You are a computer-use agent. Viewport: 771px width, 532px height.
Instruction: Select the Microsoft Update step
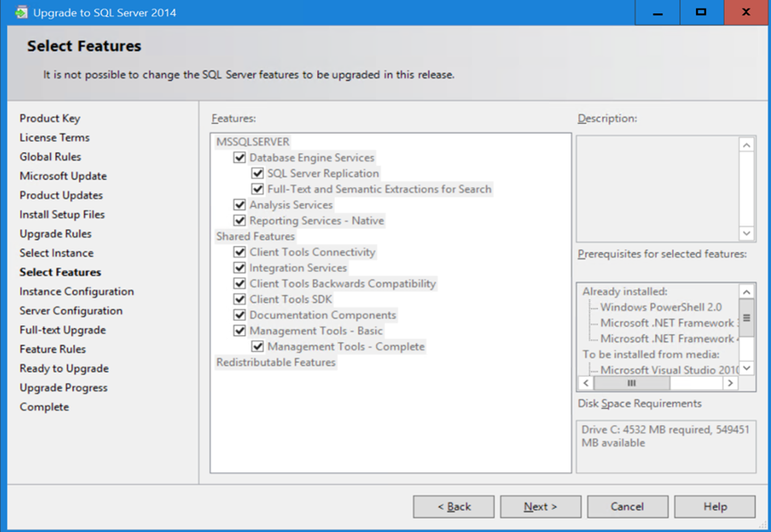63,176
